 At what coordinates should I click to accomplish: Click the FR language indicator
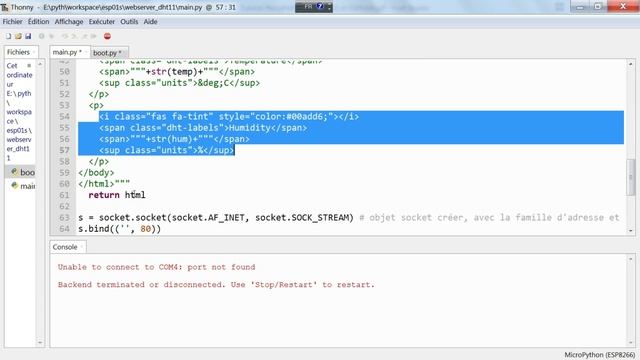click(x=308, y=7)
